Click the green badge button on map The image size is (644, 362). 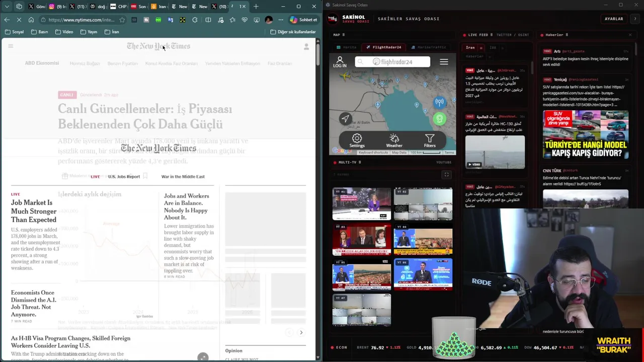point(439,119)
